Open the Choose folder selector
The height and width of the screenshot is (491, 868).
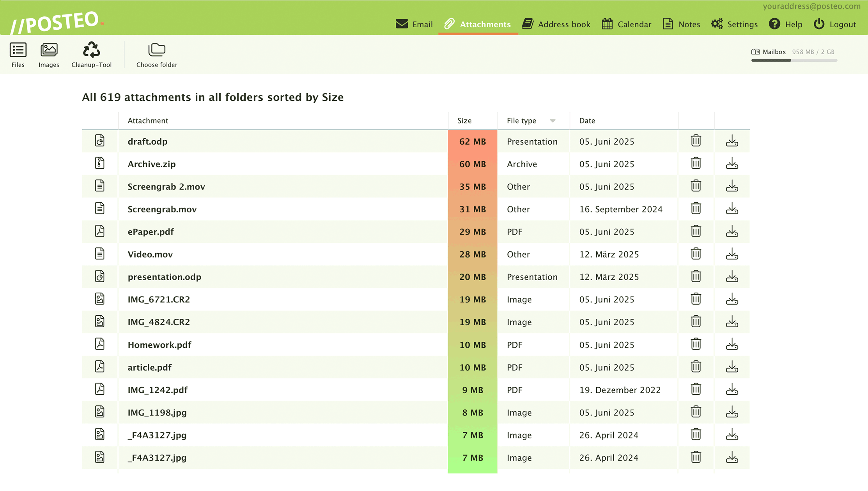point(156,55)
